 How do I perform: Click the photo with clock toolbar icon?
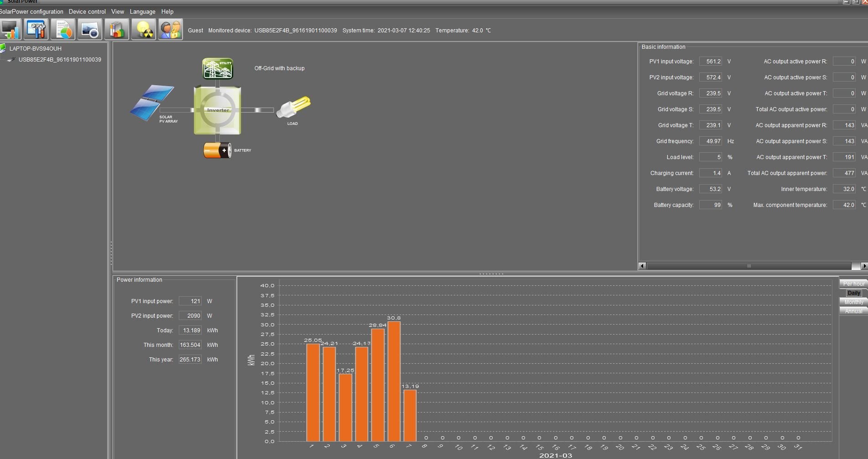coord(89,30)
